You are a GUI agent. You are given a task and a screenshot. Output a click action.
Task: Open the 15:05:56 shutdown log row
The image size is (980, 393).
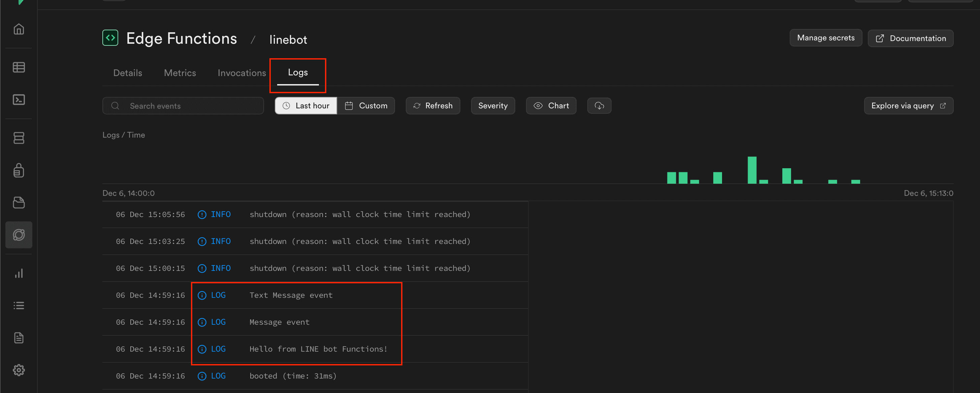coord(315,215)
